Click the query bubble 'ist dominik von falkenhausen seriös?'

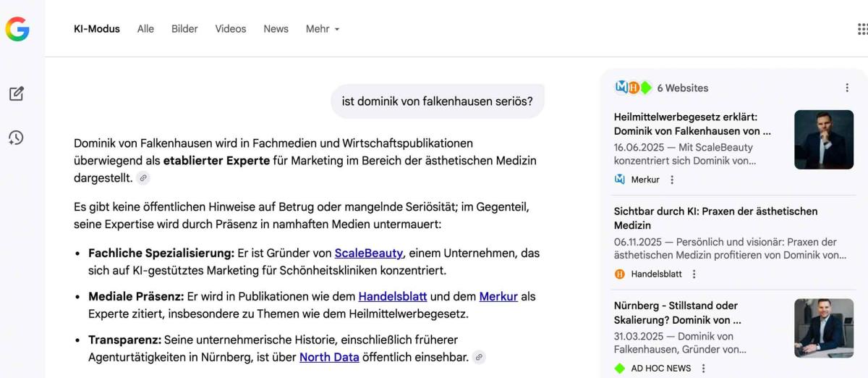coord(438,101)
